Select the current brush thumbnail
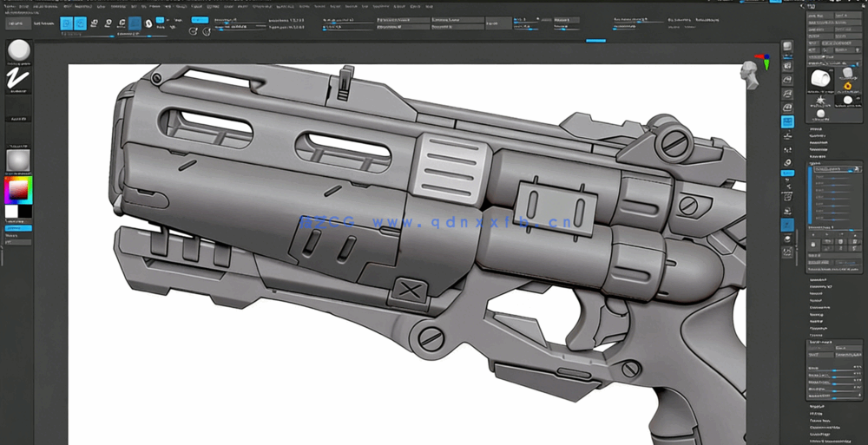 tap(18, 51)
